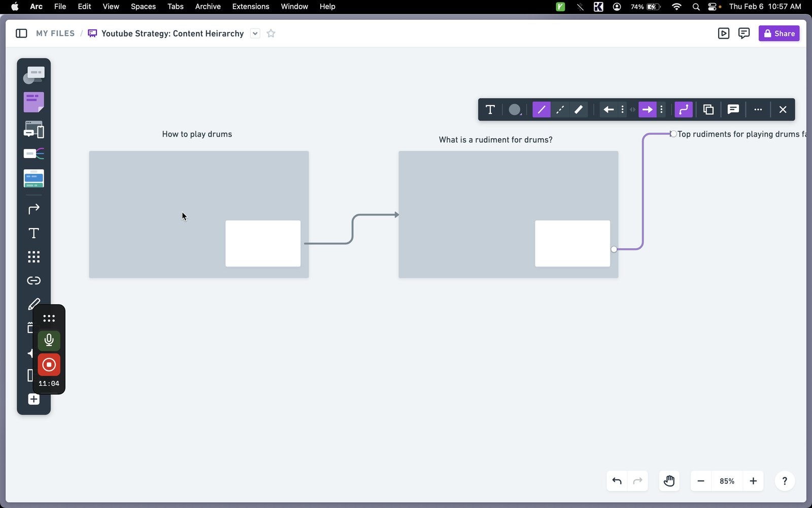Select the link tool in sidebar
Screen dimensions: 812x508
[33, 280]
